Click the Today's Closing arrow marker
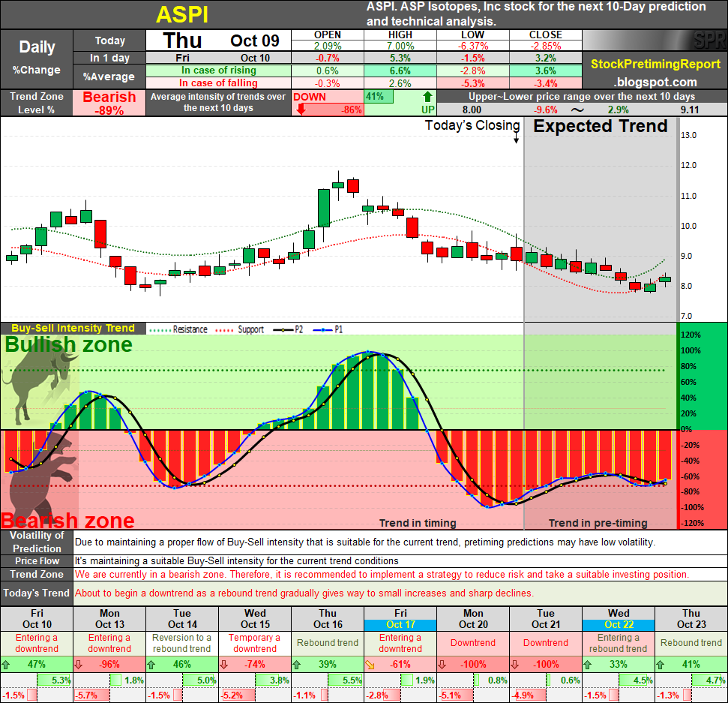Image resolution: width=728 pixels, height=703 pixels. click(x=516, y=139)
